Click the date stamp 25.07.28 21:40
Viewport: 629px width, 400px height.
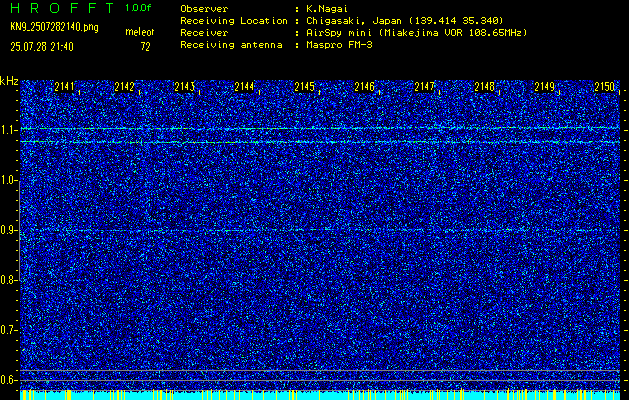click(42, 47)
